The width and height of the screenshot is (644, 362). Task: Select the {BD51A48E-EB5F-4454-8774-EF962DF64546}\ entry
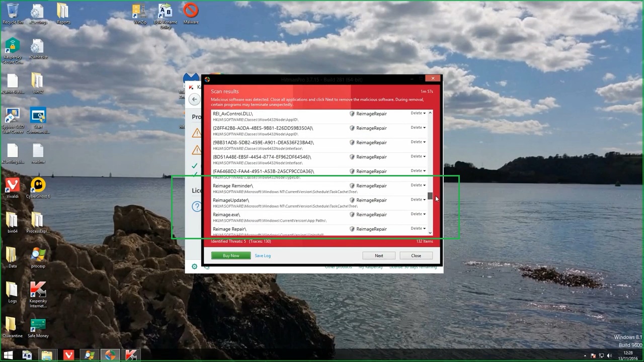click(x=319, y=160)
